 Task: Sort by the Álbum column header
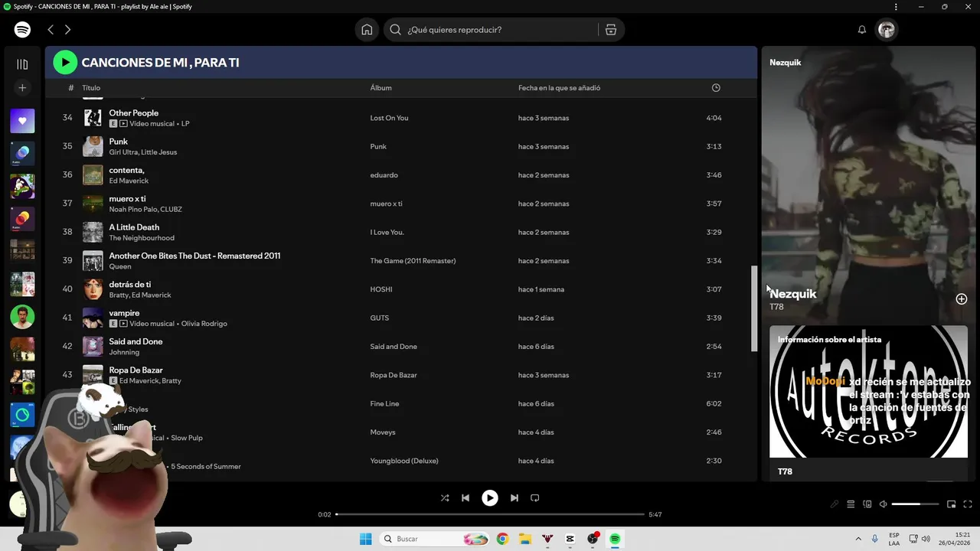pyautogui.click(x=381, y=88)
